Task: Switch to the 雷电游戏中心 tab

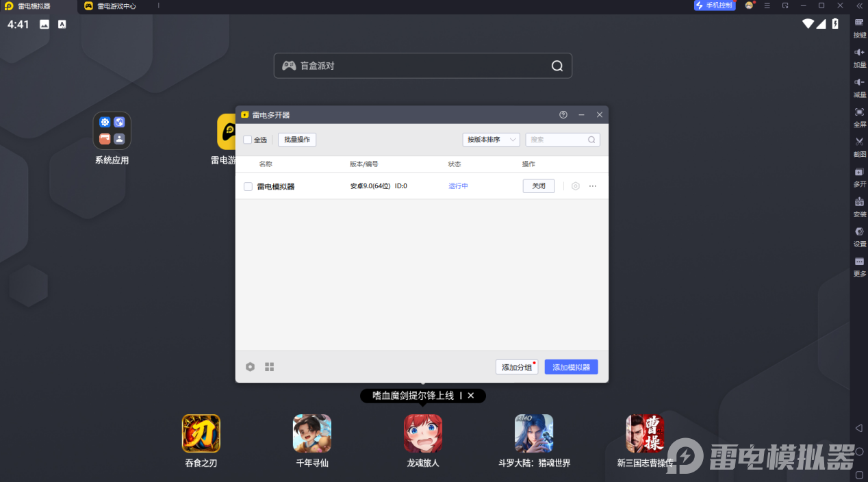Action: tap(111, 6)
